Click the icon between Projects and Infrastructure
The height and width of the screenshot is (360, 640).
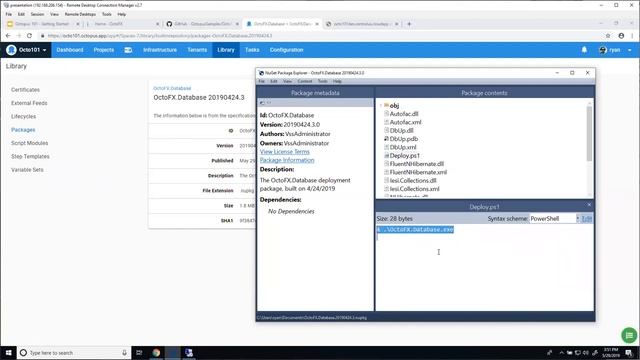point(128,50)
